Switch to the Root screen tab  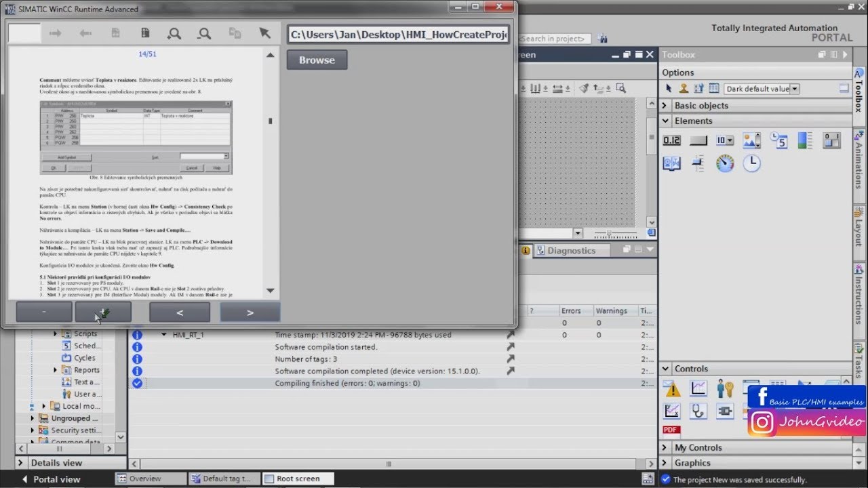(x=298, y=479)
